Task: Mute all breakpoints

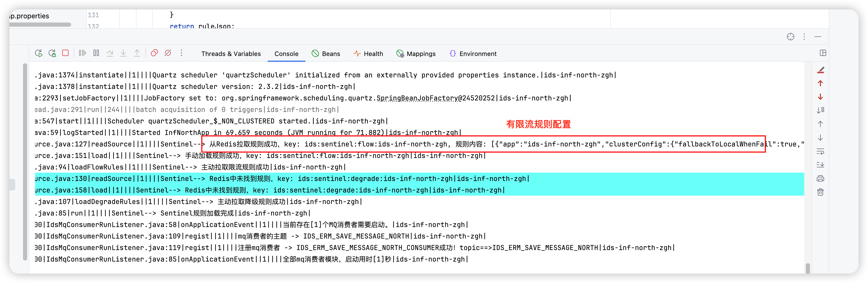Action: (x=168, y=53)
